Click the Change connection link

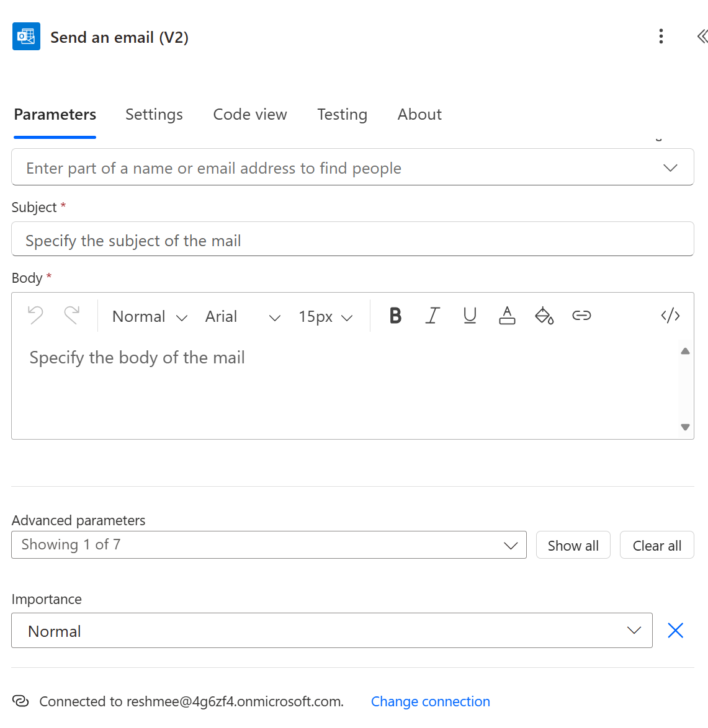430,701
